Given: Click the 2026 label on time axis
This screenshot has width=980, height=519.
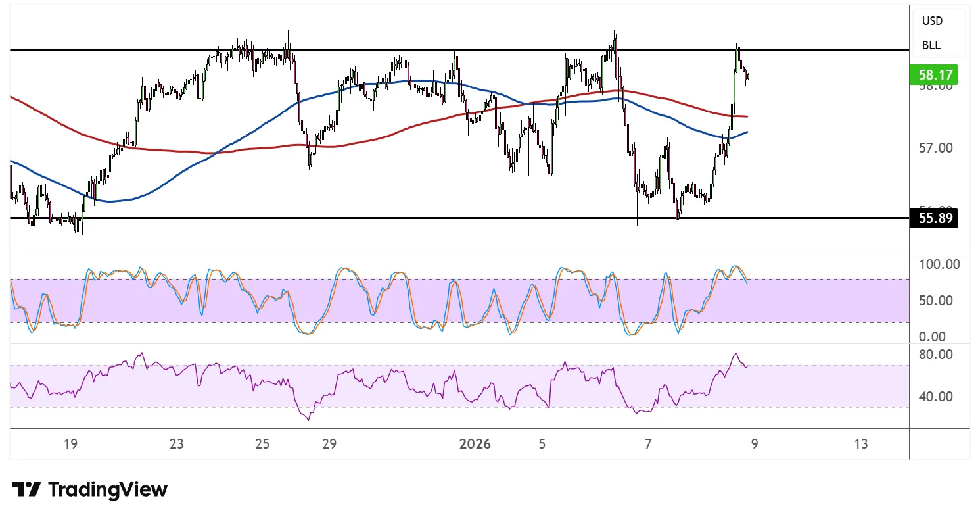Looking at the screenshot, I should click(x=475, y=444).
